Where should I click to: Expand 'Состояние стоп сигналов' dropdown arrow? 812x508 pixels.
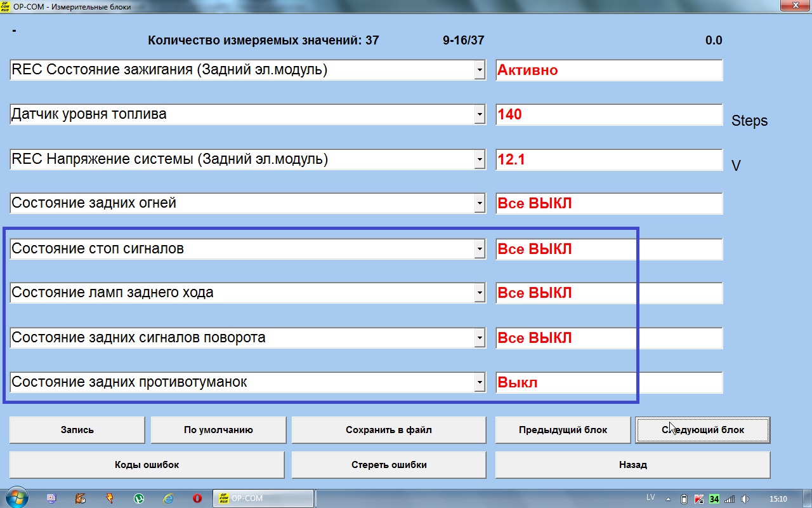pos(480,250)
